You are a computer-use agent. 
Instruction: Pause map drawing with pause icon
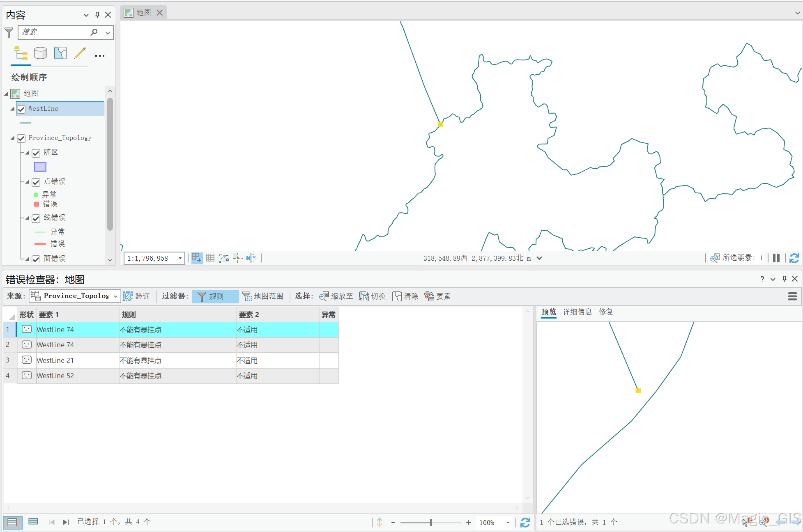[x=776, y=258]
